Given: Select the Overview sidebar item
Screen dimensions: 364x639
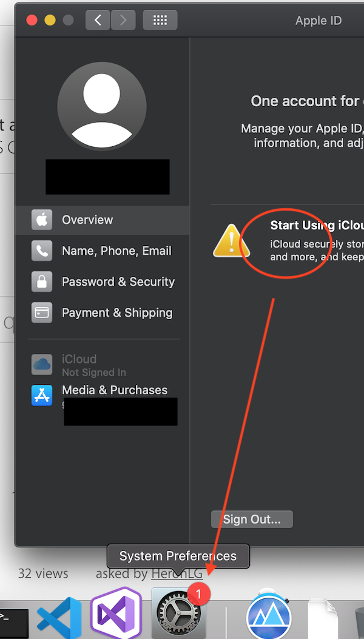Looking at the screenshot, I should 103,220.
